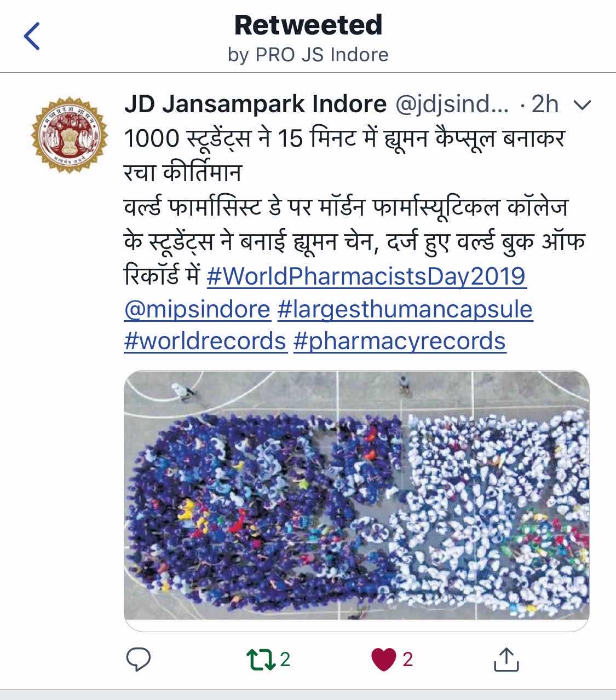Select the Retweeted header title
The image size is (616, 700).
pyautogui.click(x=308, y=25)
